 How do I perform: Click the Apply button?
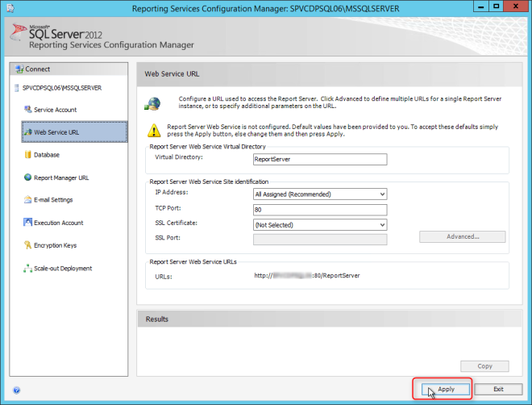click(x=446, y=390)
